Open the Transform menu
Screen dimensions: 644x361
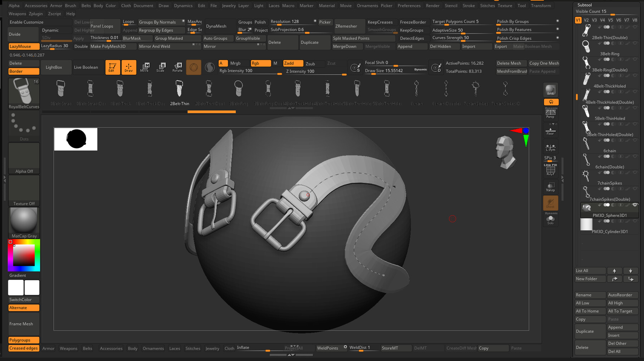click(541, 5)
